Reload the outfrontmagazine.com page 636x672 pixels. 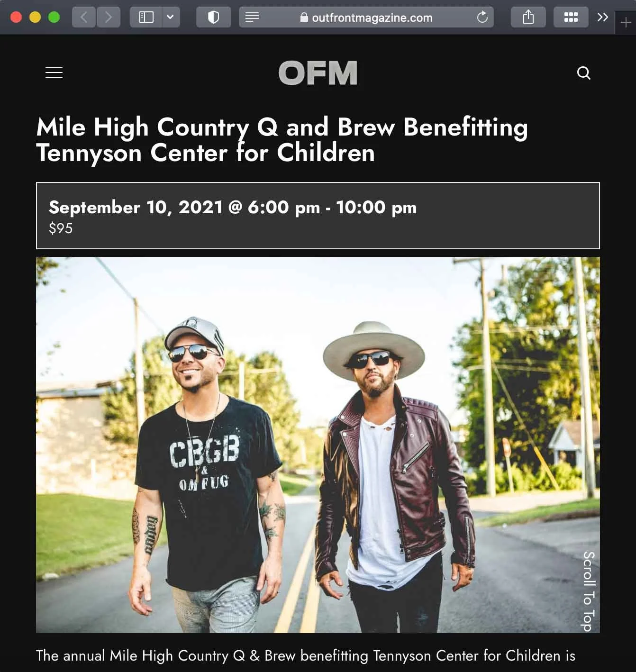click(x=482, y=18)
